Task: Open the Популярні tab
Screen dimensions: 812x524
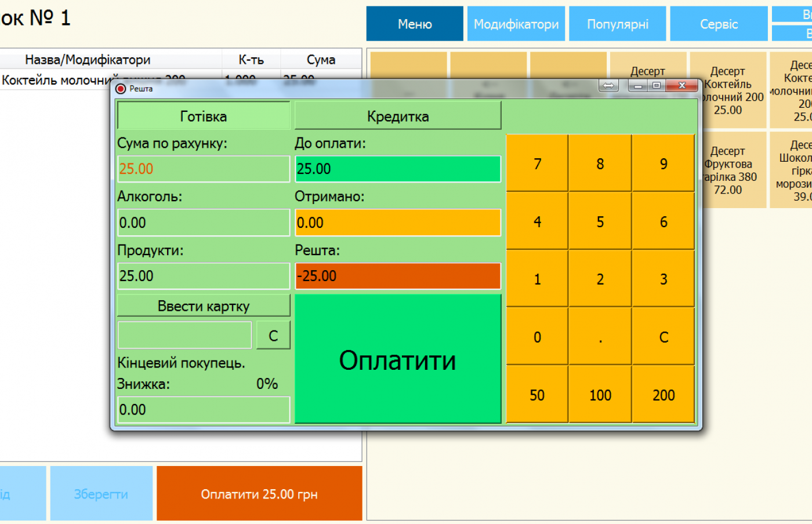Action: [x=617, y=24]
